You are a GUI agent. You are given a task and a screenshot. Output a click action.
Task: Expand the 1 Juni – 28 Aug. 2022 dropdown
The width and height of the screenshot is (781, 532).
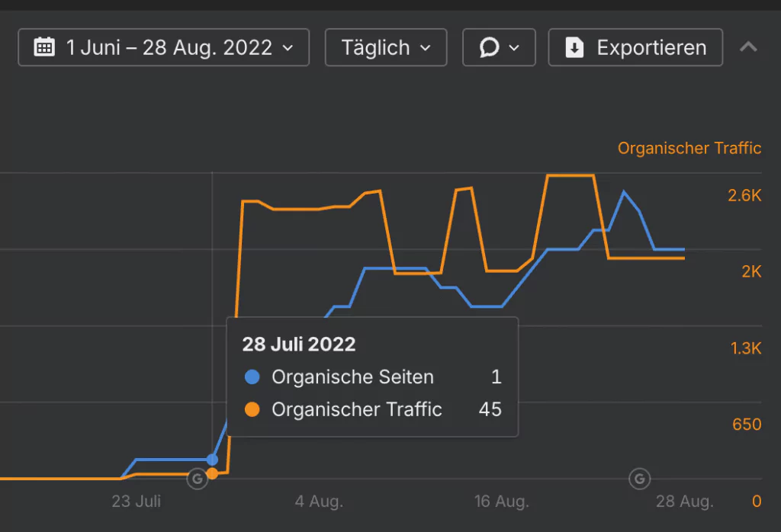[288, 46]
